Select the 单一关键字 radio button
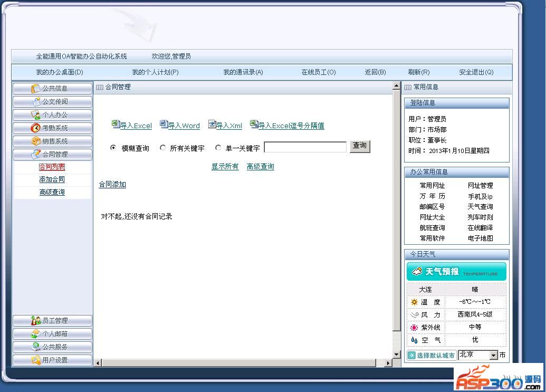546x392 pixels. [218, 148]
